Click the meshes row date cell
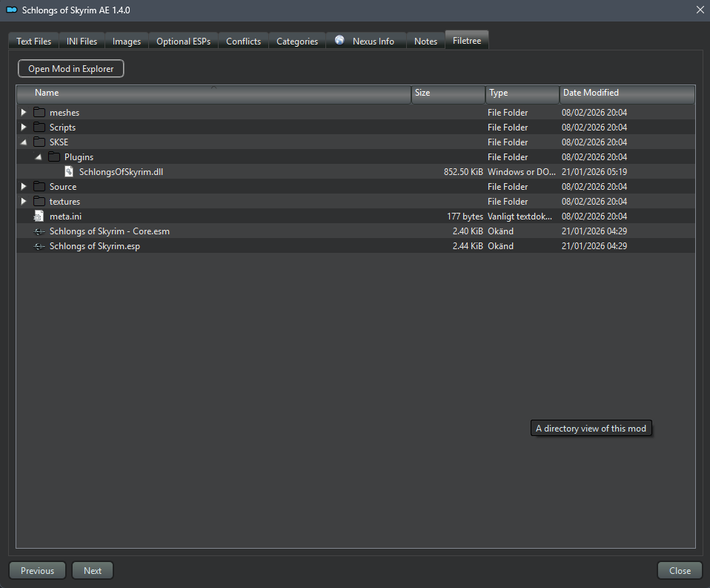The image size is (710, 588). click(594, 113)
